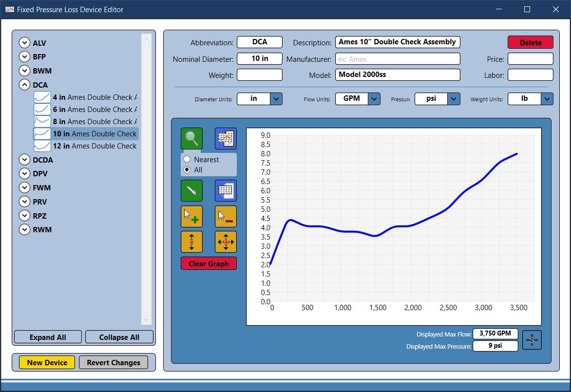Screen dimensions: 571x392
Task: Click the Manufacturer input field
Action: tap(398, 58)
